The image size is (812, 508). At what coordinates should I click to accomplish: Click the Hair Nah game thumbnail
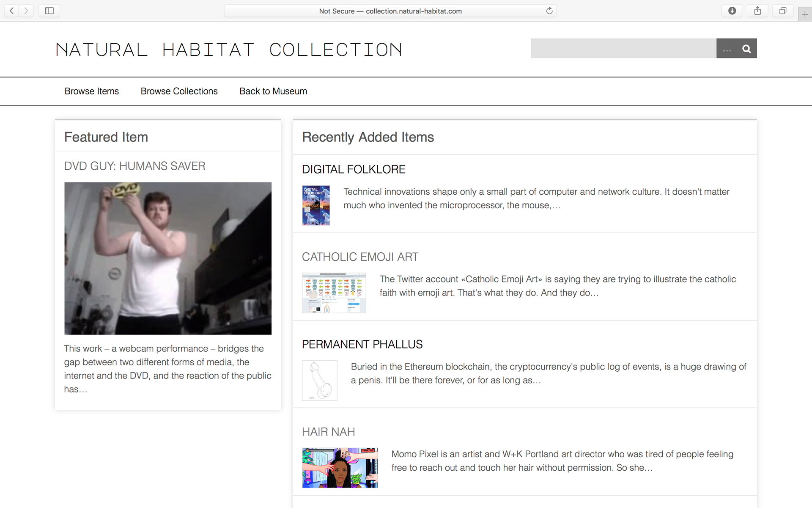tap(340, 468)
